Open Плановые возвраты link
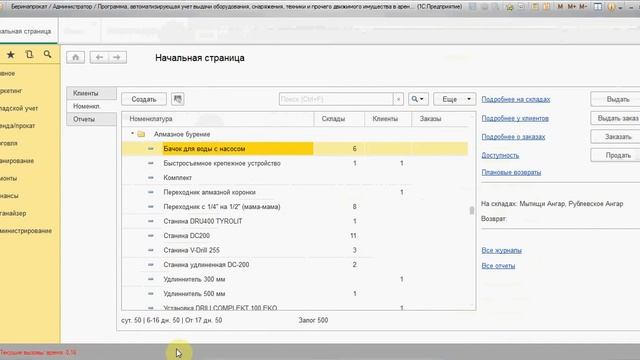The image size is (640, 360). [x=511, y=172]
